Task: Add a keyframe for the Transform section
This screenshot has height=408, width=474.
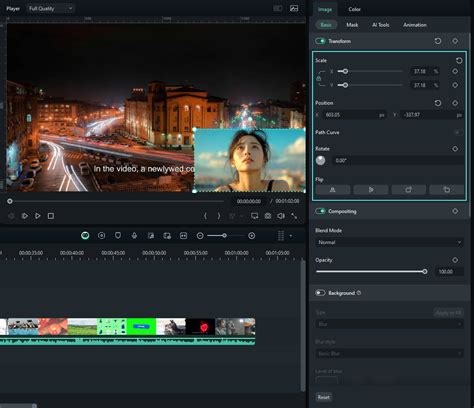Action: 455,41
